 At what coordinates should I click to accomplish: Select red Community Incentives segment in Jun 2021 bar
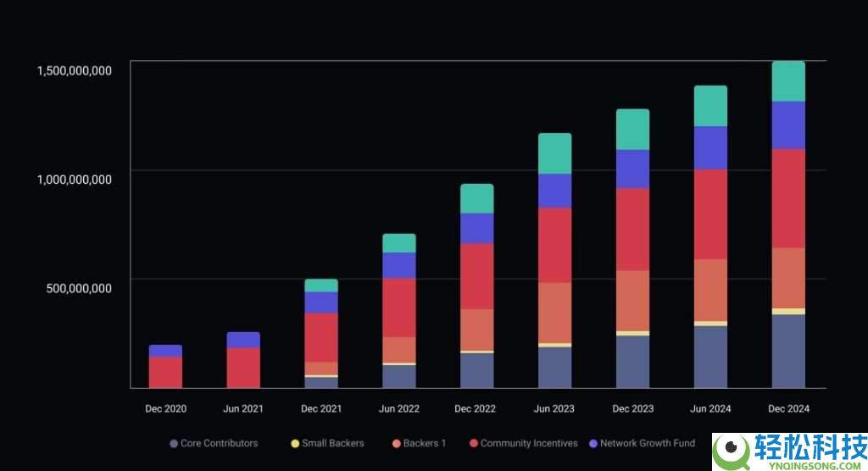pyautogui.click(x=243, y=368)
